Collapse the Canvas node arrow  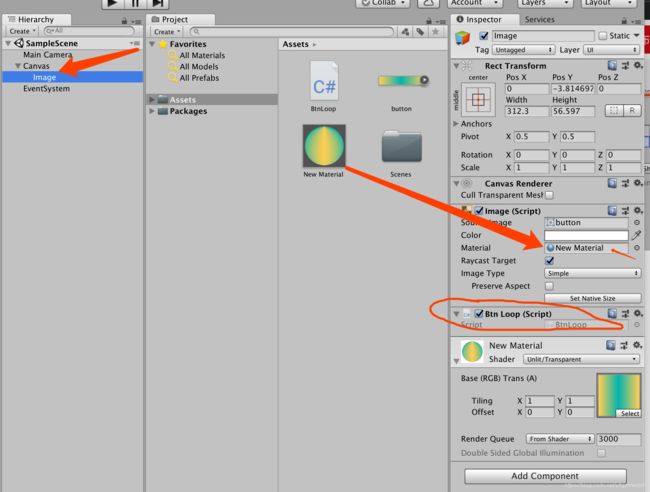point(18,66)
